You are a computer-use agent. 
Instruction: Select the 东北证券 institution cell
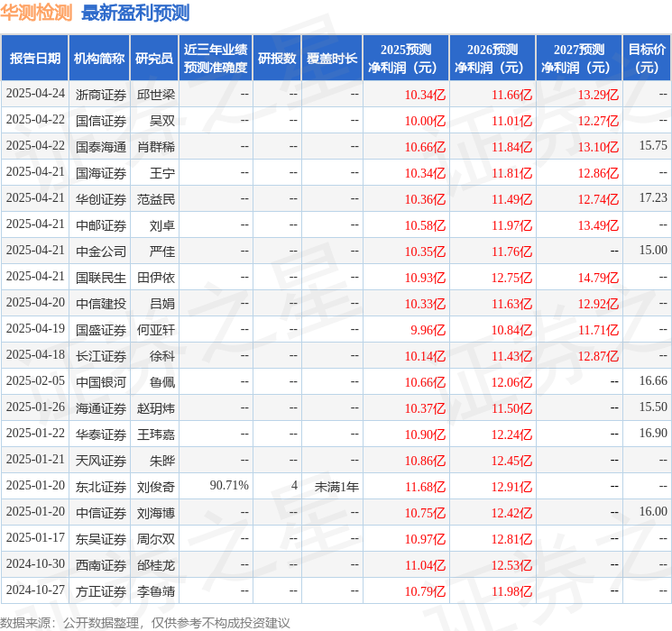point(101,487)
